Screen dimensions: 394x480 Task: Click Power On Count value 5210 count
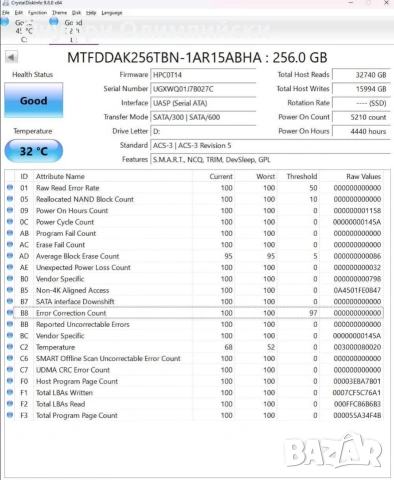tap(361, 117)
